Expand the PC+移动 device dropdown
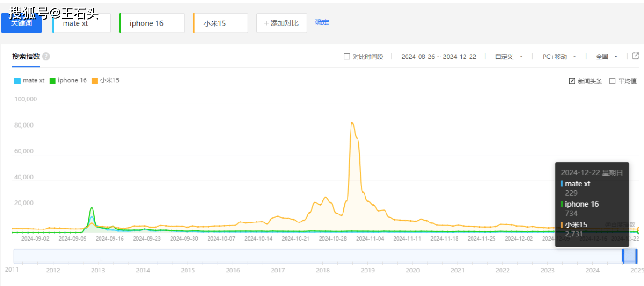This screenshot has width=644, height=286. tap(559, 57)
